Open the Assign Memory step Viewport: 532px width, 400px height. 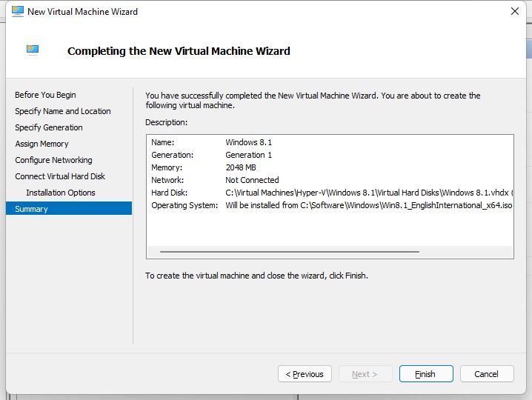click(x=41, y=144)
